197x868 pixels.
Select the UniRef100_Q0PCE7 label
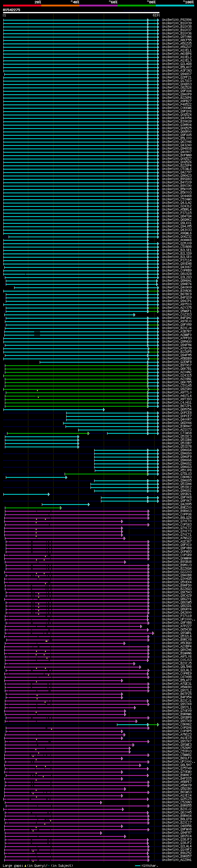tap(177, 416)
